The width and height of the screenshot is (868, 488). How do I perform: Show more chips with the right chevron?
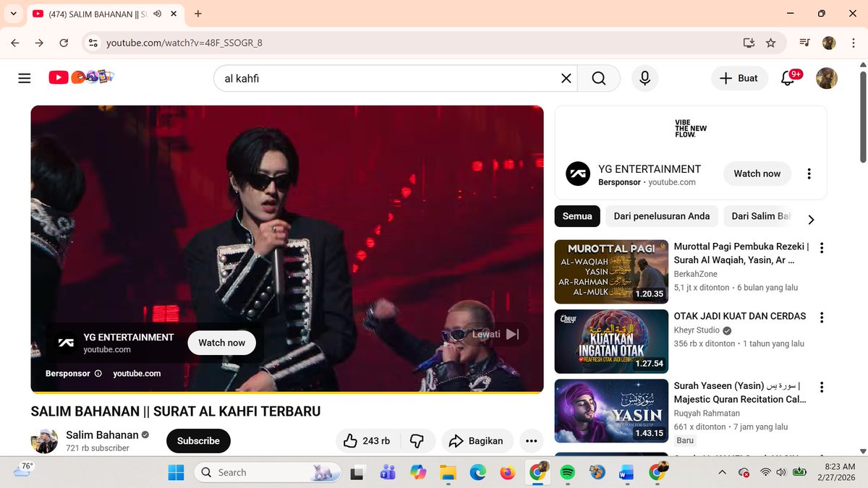811,219
